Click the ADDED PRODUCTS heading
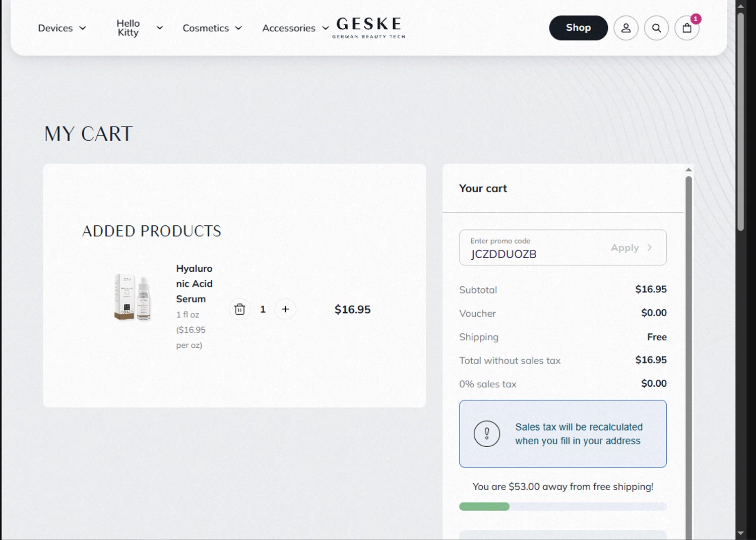The image size is (756, 540). coord(152,231)
